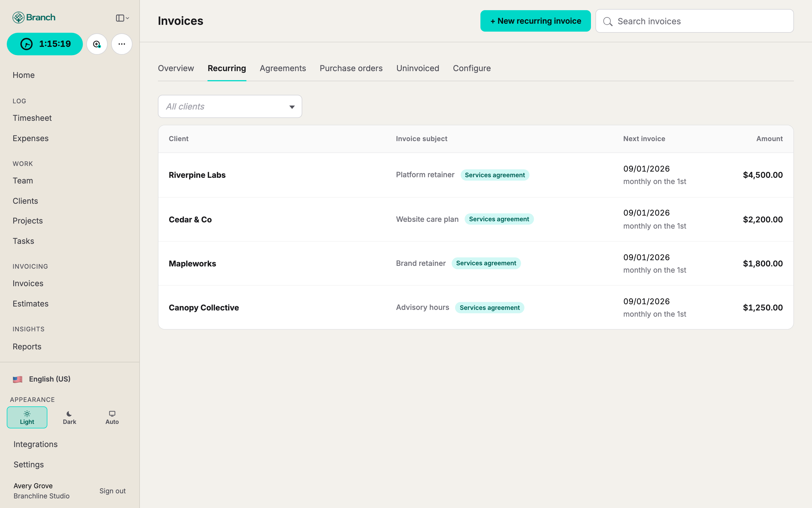This screenshot has width=812, height=508.
Task: Switch to the Agreements tab
Action: click(283, 68)
